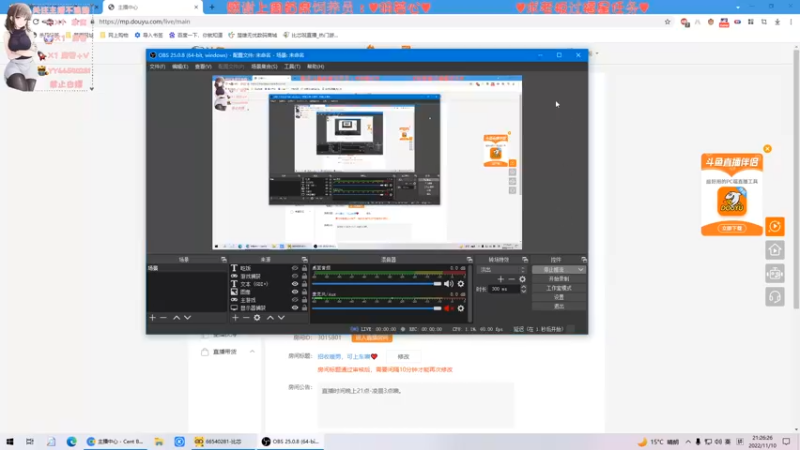800x450 pixels.
Task: Expand the streaming button dropdown arrow
Action: coord(581,269)
